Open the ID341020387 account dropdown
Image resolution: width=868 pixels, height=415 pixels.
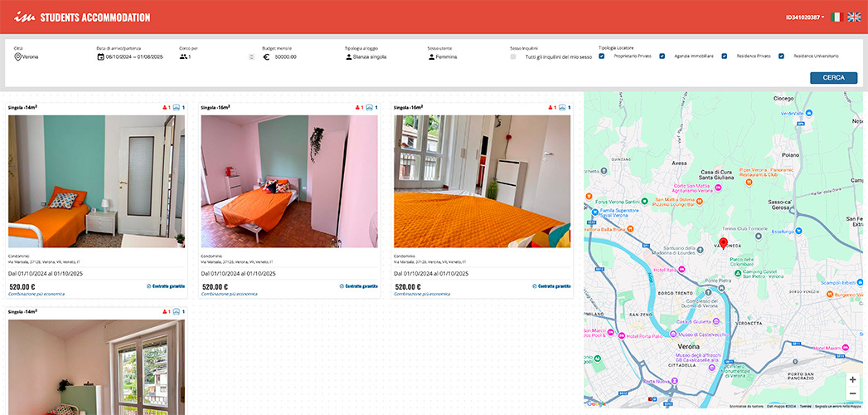805,17
